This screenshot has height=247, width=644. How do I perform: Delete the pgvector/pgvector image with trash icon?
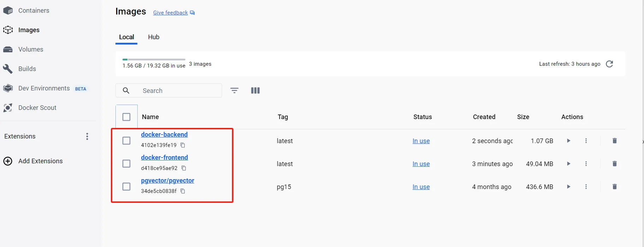pos(614,187)
